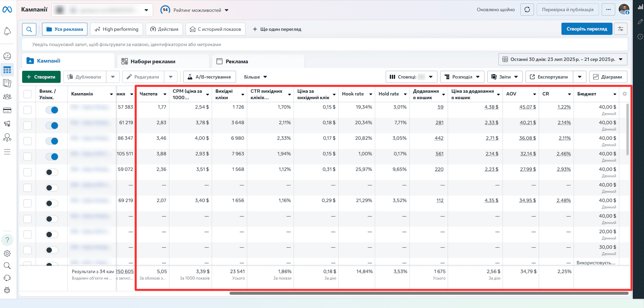Viewport: 644px width, 308px height.
Task: Switch to the Реклама tab
Action: click(258, 61)
